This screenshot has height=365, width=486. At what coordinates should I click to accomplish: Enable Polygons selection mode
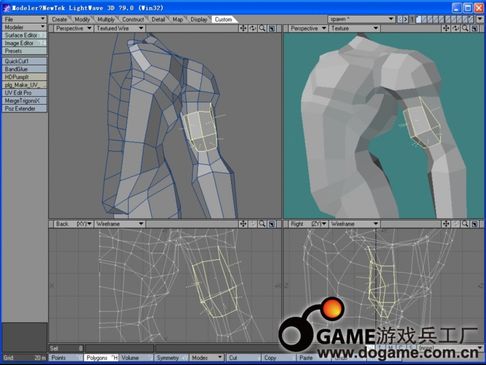click(101, 358)
